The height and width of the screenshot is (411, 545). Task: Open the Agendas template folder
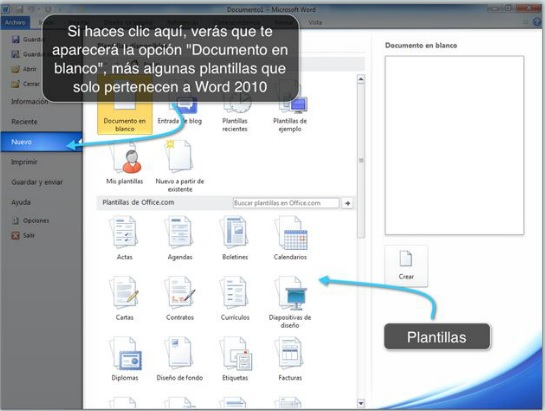pos(180,238)
